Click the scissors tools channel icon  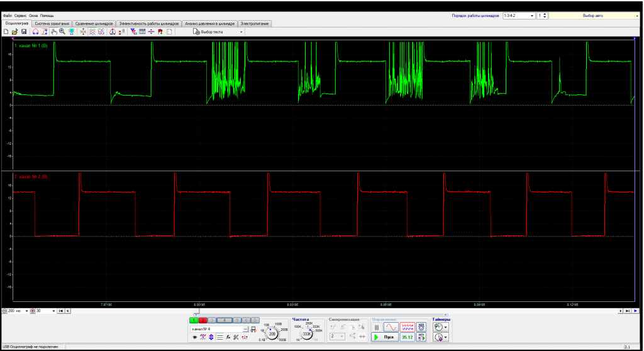point(236,337)
